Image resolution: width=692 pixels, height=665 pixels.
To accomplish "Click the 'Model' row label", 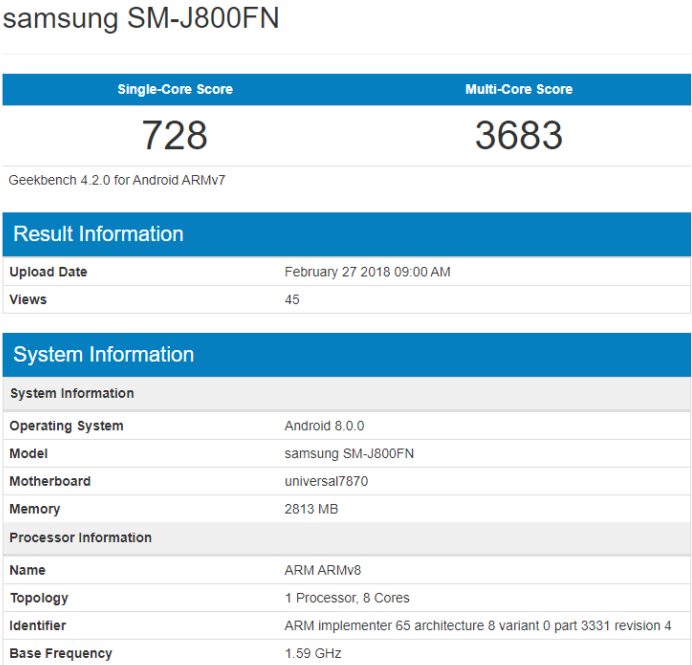I will click(x=28, y=454).
